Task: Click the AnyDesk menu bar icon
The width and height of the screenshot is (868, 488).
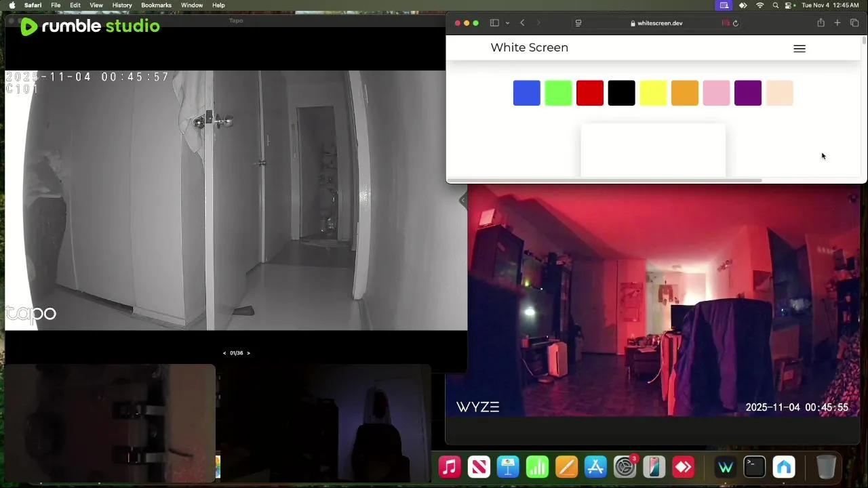Action: point(743,5)
